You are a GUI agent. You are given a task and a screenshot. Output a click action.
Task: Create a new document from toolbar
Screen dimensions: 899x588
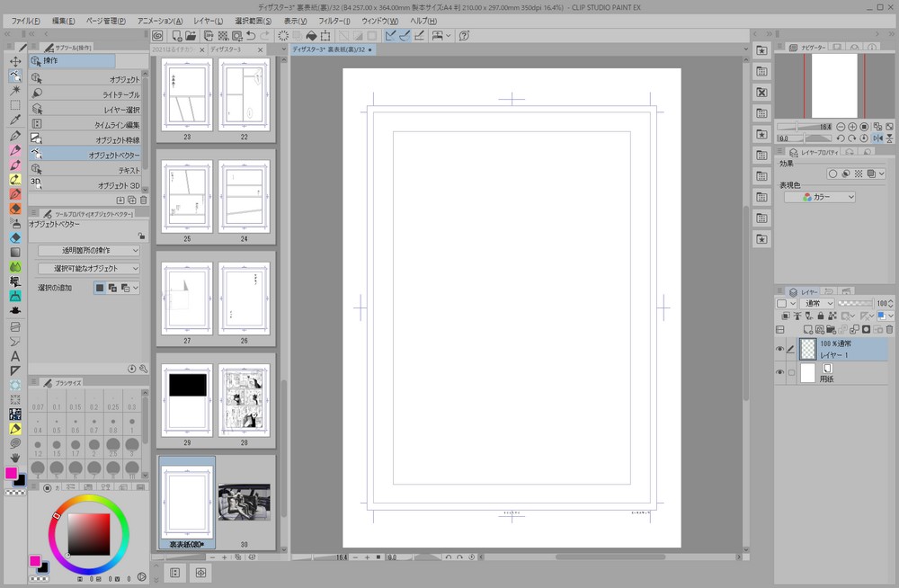(x=176, y=36)
